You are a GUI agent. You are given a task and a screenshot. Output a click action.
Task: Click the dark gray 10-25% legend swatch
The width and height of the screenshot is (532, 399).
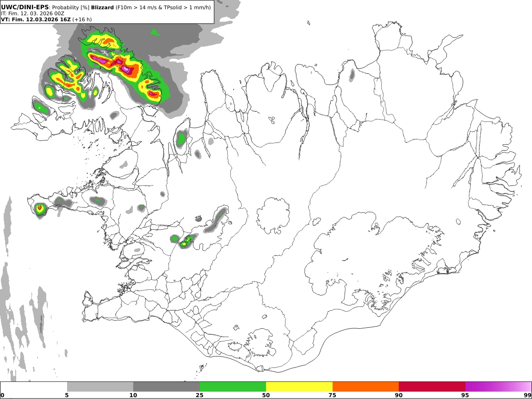click(167, 387)
